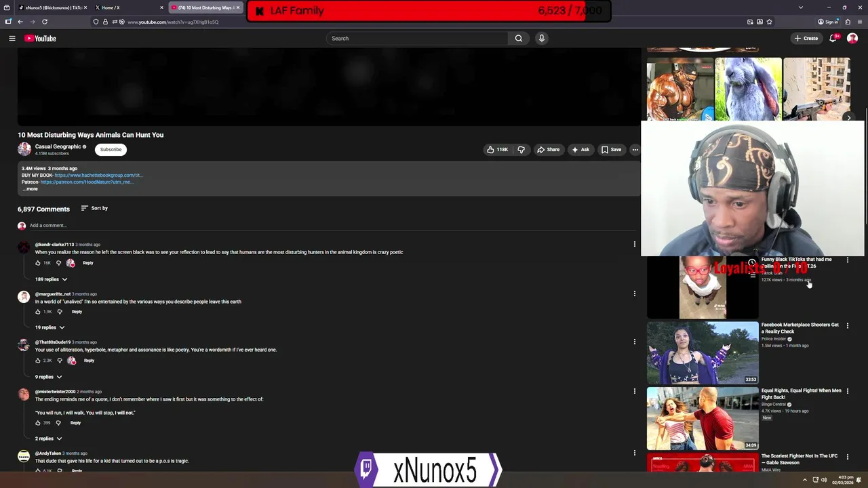Open options for Equal Rights, Equal Fights video
This screenshot has height=488, width=868.
click(x=847, y=392)
